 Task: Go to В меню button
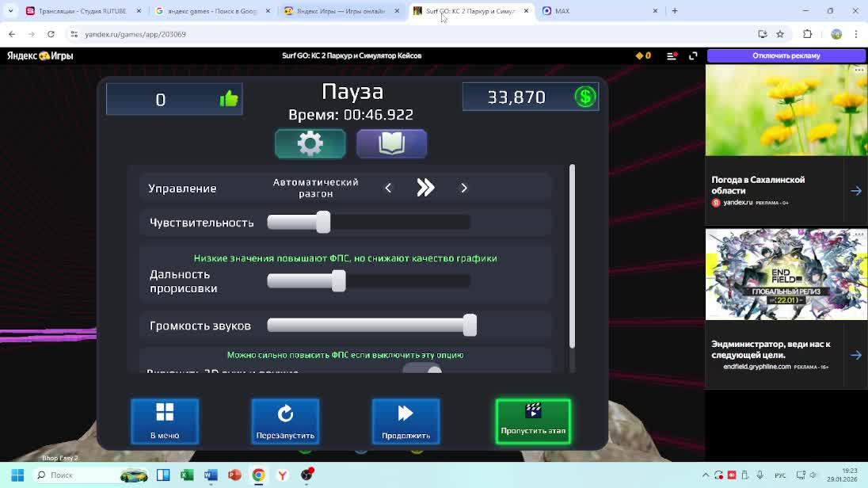[165, 421]
